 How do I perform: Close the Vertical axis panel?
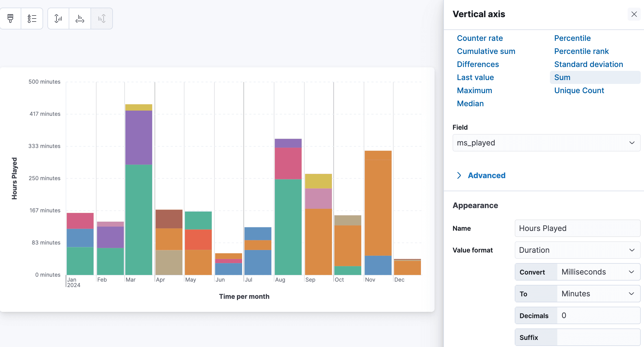coord(634,14)
